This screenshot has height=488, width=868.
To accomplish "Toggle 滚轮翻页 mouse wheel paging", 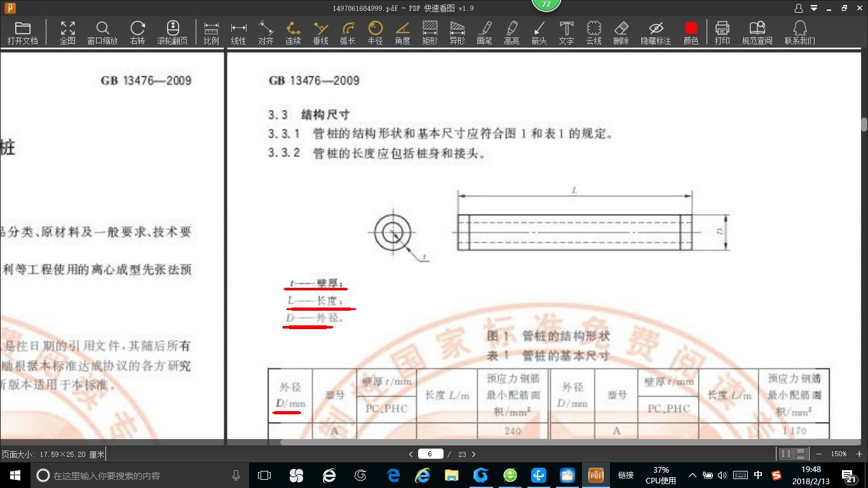I will (x=173, y=33).
